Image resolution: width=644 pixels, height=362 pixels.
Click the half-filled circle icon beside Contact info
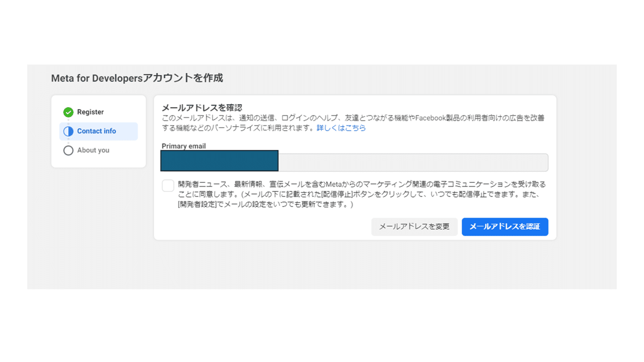pyautogui.click(x=68, y=131)
